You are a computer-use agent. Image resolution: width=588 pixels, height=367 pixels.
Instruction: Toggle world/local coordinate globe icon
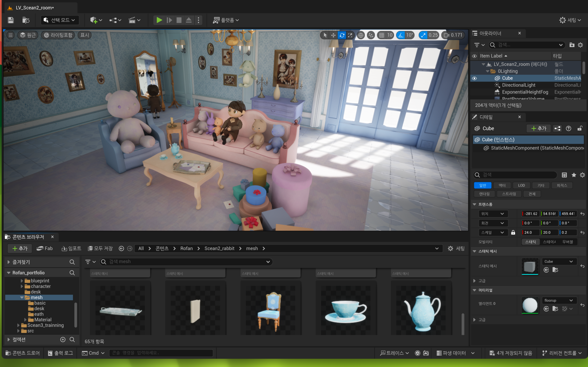coord(361,35)
